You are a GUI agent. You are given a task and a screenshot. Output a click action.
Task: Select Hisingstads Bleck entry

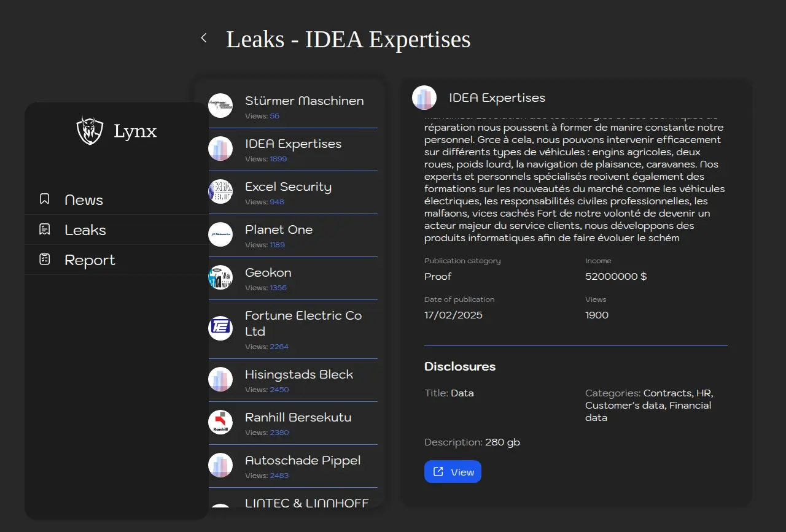[x=299, y=375]
